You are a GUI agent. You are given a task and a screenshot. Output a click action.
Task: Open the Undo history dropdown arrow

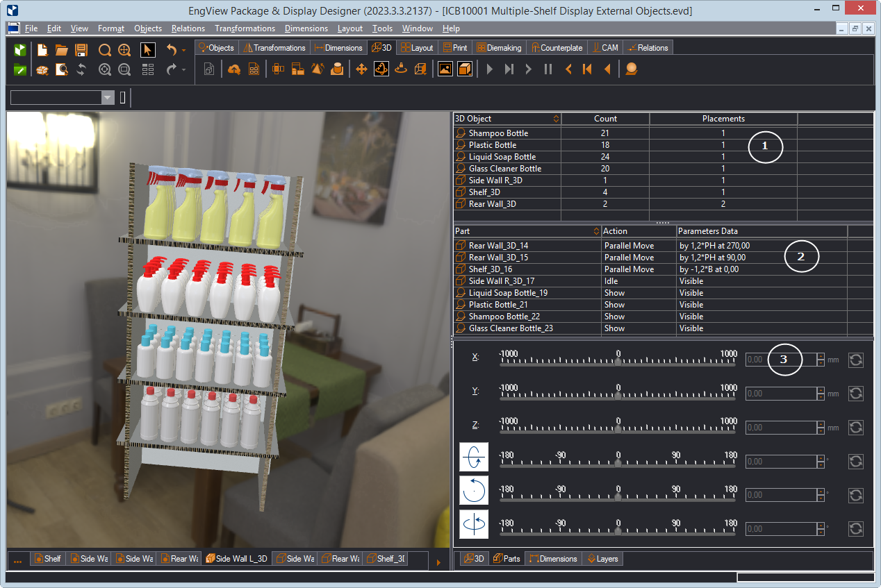coord(183,50)
